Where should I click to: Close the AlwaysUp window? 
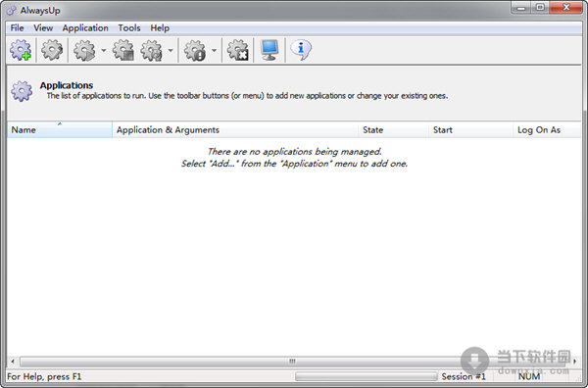tap(566, 8)
